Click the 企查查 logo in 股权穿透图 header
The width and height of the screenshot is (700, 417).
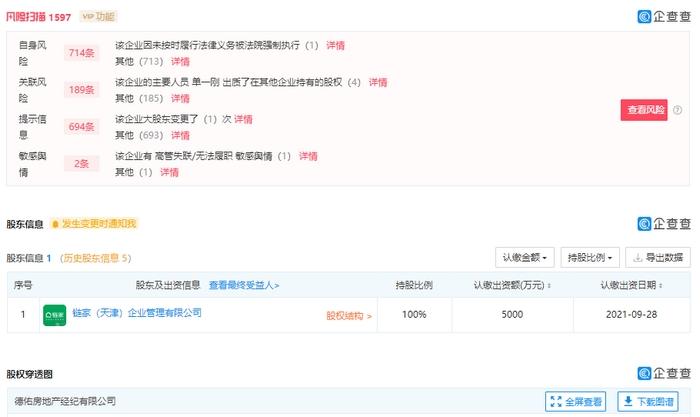664,374
